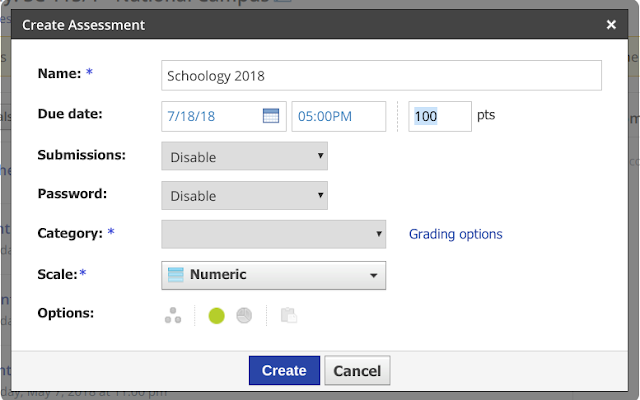Close the Create Assessment dialog
This screenshot has width=640, height=400.
[x=611, y=25]
